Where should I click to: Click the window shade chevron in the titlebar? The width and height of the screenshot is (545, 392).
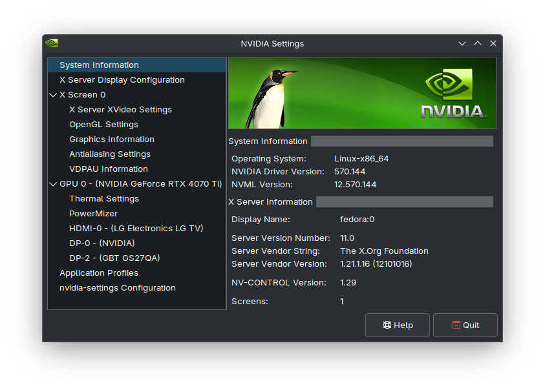point(462,43)
